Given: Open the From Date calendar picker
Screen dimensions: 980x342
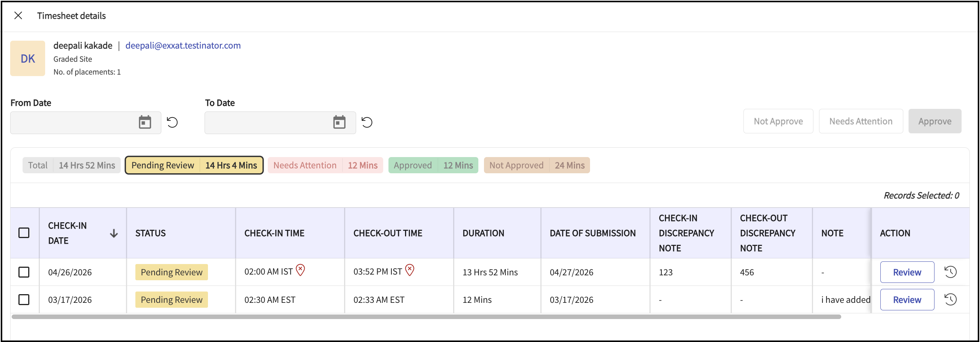Looking at the screenshot, I should click(144, 122).
